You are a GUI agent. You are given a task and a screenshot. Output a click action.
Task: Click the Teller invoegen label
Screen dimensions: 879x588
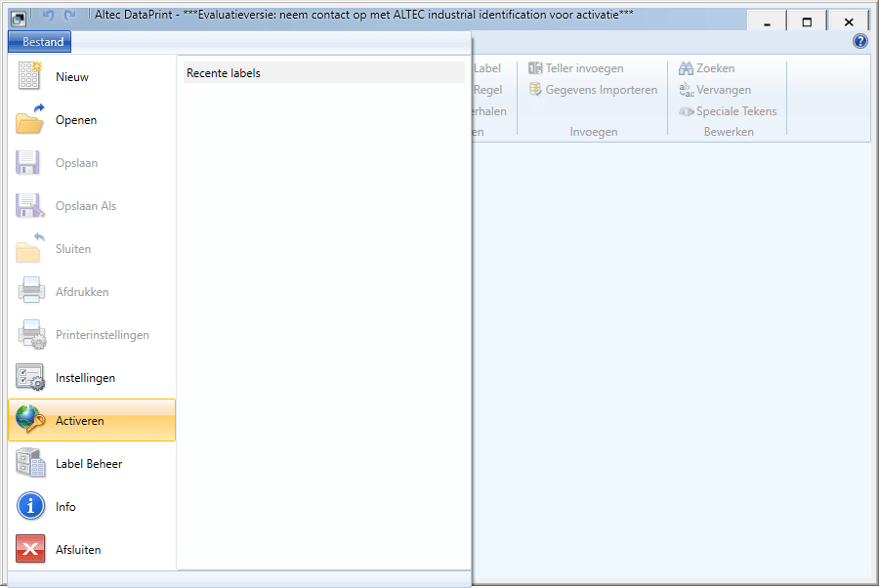[x=584, y=68]
